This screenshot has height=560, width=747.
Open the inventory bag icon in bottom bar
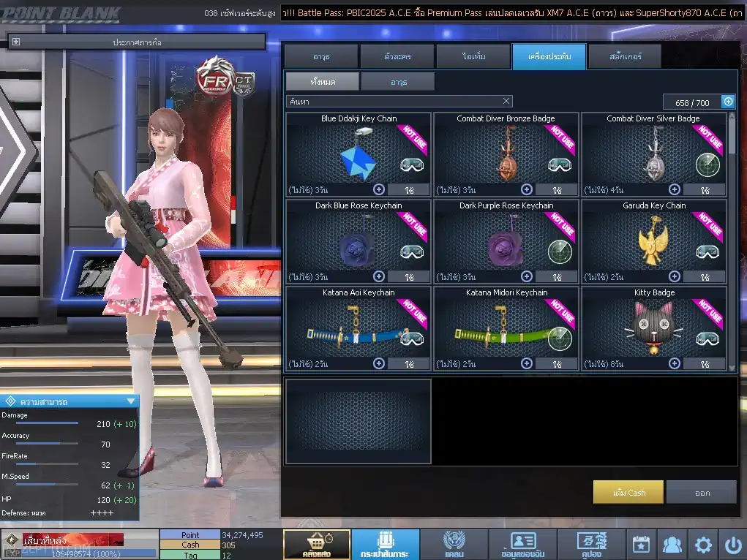(386, 544)
